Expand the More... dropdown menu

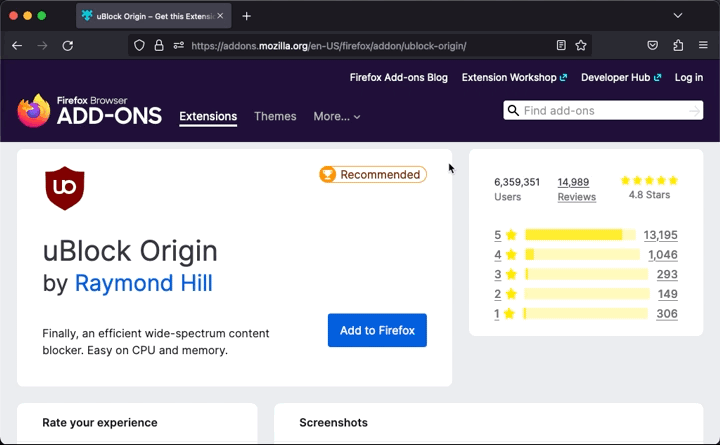pyautogui.click(x=337, y=117)
